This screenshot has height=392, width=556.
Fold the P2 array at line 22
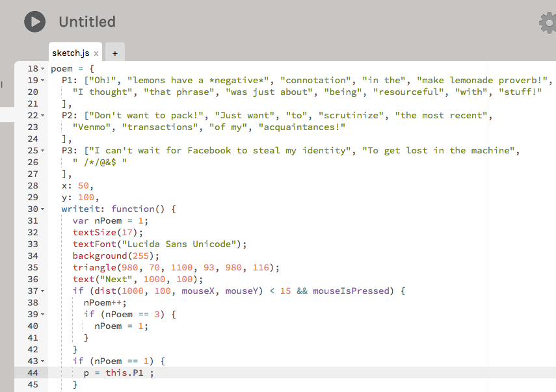(x=43, y=116)
